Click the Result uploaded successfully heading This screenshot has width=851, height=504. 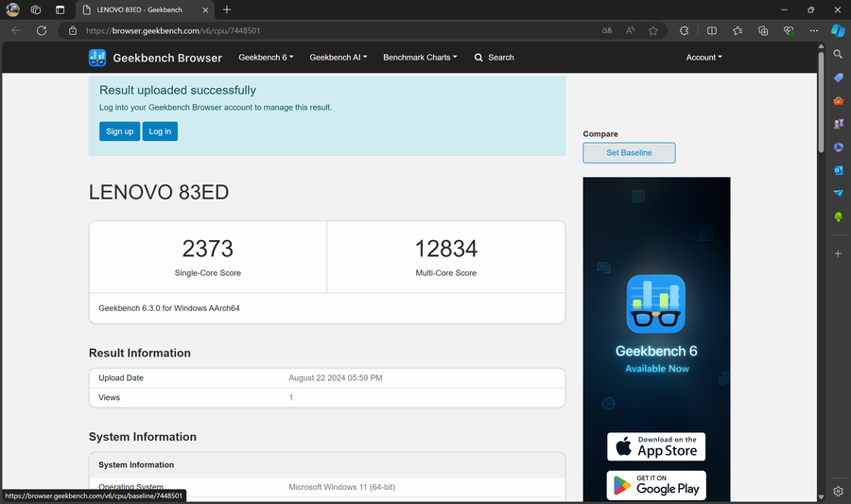point(178,90)
